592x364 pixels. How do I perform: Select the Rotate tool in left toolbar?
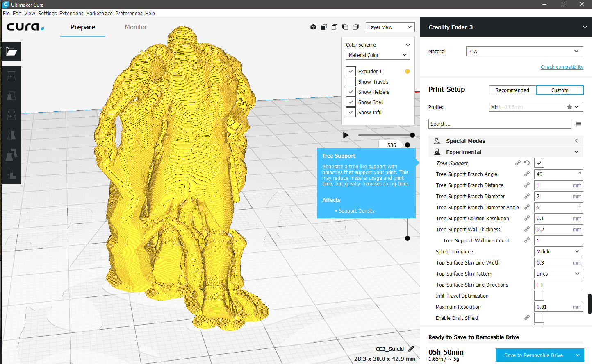click(x=11, y=115)
